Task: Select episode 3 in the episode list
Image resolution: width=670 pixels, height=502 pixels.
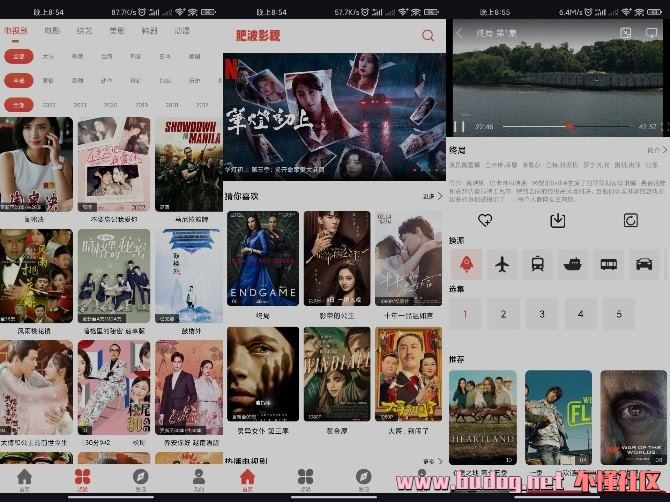Action: [x=542, y=314]
